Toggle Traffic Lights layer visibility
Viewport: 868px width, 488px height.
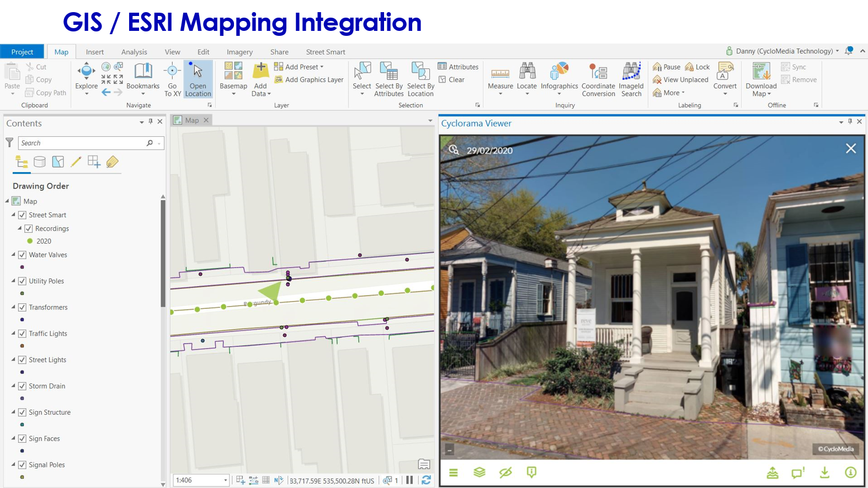coord(23,334)
